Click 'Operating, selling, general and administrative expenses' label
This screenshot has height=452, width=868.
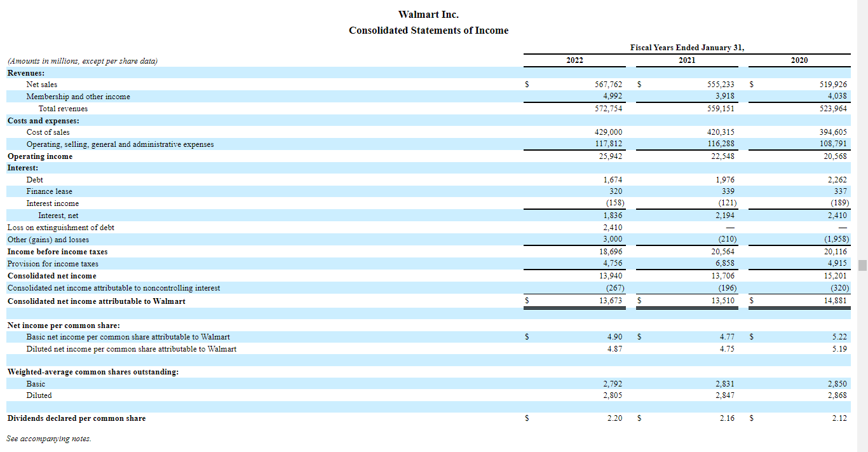tap(120, 144)
